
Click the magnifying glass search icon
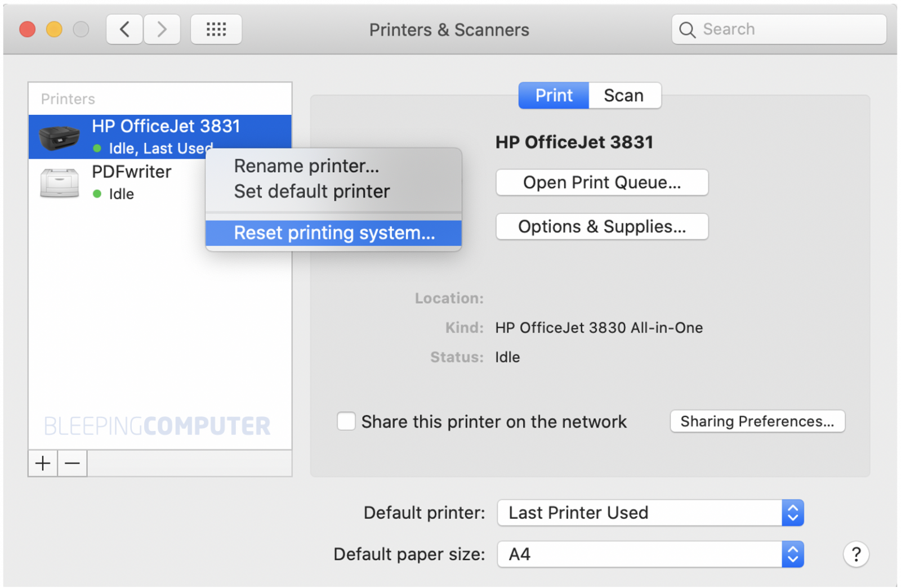[x=687, y=30]
